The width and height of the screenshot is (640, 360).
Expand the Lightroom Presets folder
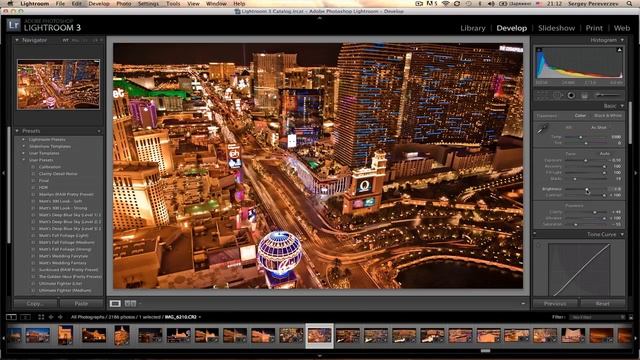pos(23,140)
